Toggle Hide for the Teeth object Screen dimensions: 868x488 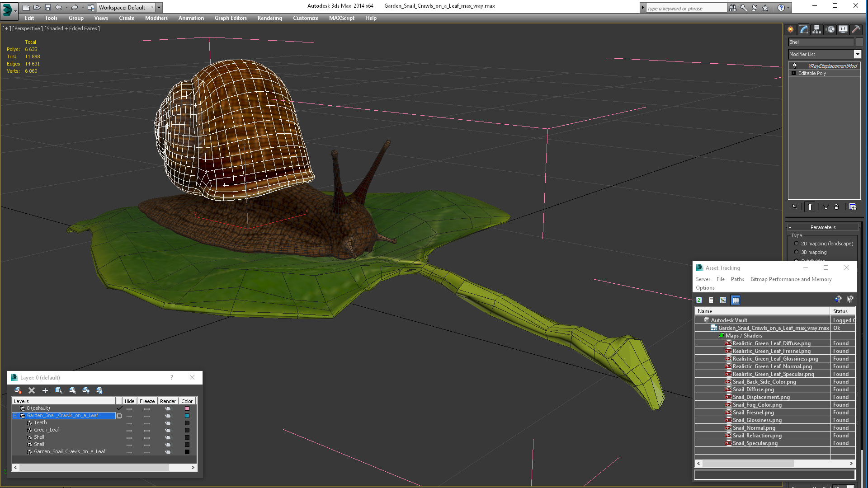pos(129,423)
